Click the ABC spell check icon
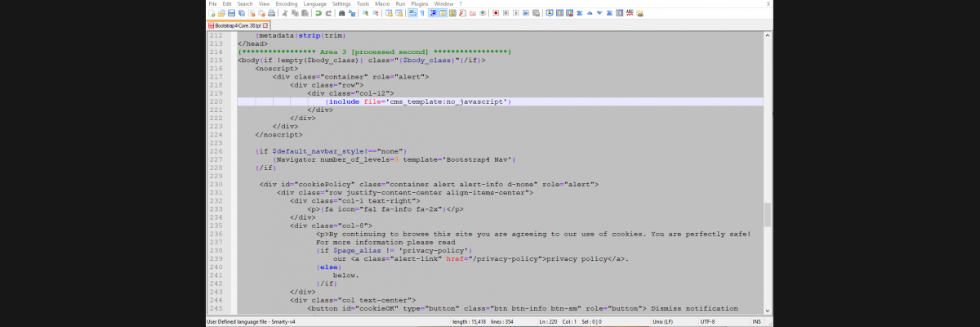 pyautogui.click(x=630, y=13)
